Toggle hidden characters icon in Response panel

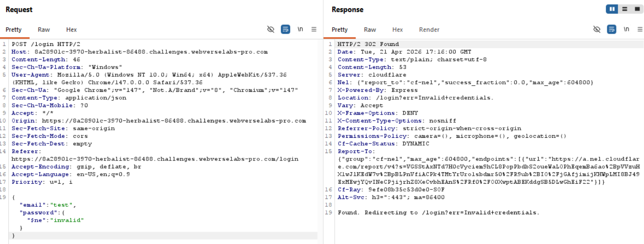pos(597,29)
